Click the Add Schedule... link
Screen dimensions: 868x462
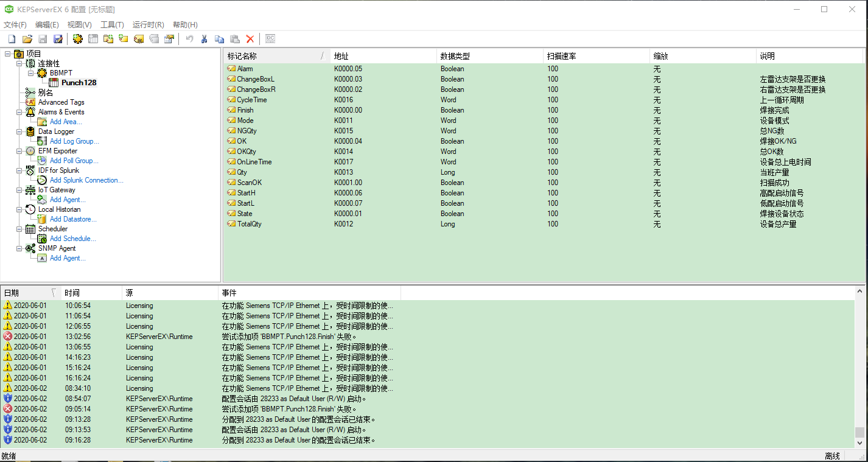click(73, 239)
